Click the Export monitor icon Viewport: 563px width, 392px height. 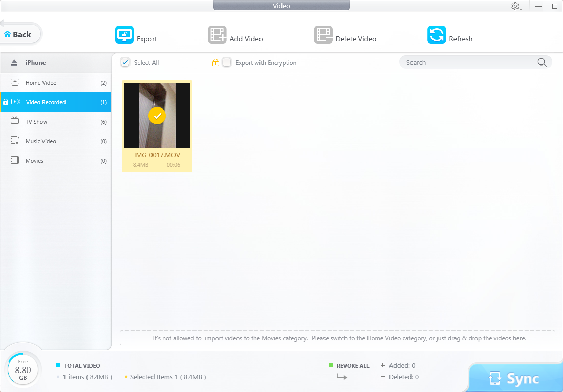click(x=124, y=35)
